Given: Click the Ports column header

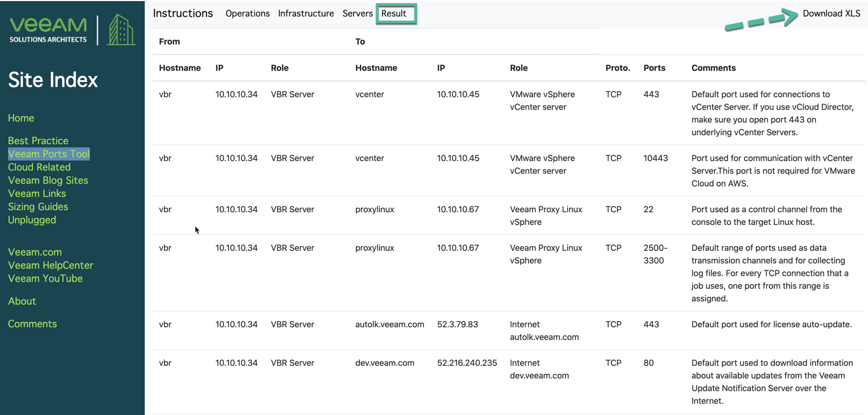Looking at the screenshot, I should (x=654, y=68).
